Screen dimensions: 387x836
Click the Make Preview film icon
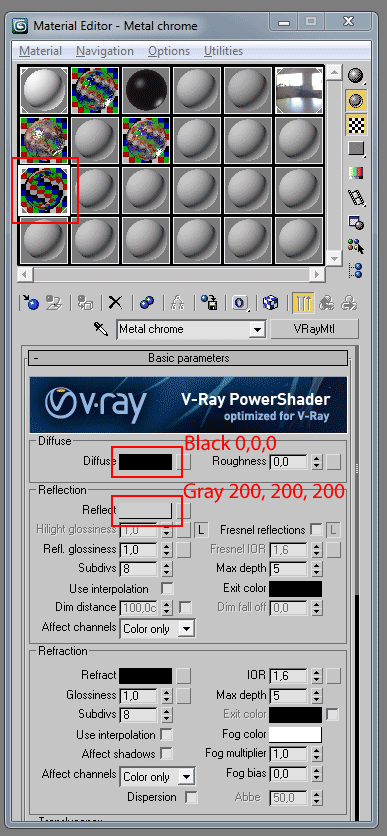356,197
